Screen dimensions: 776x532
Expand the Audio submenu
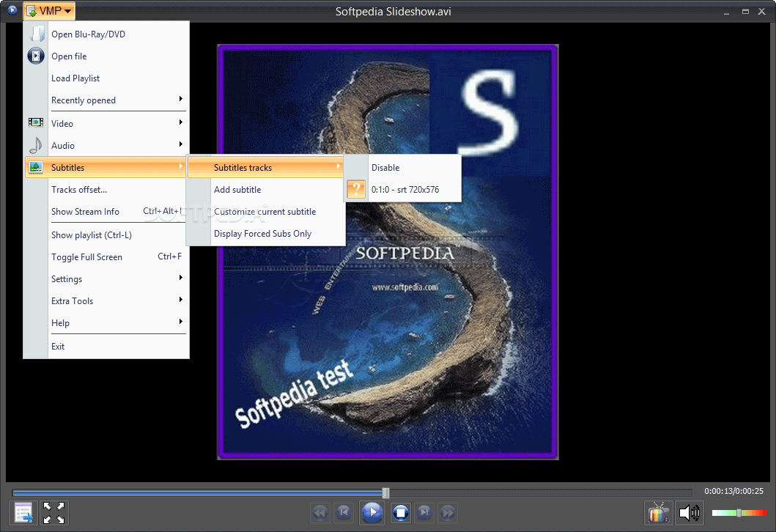106,146
